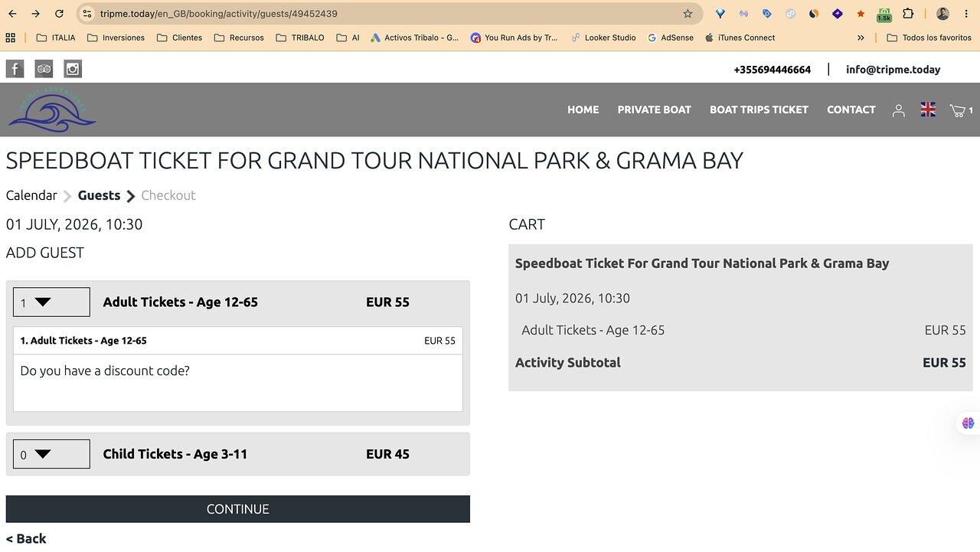Screen dimensions: 980x552
Task: Open the blue tag extension
Action: point(767,14)
